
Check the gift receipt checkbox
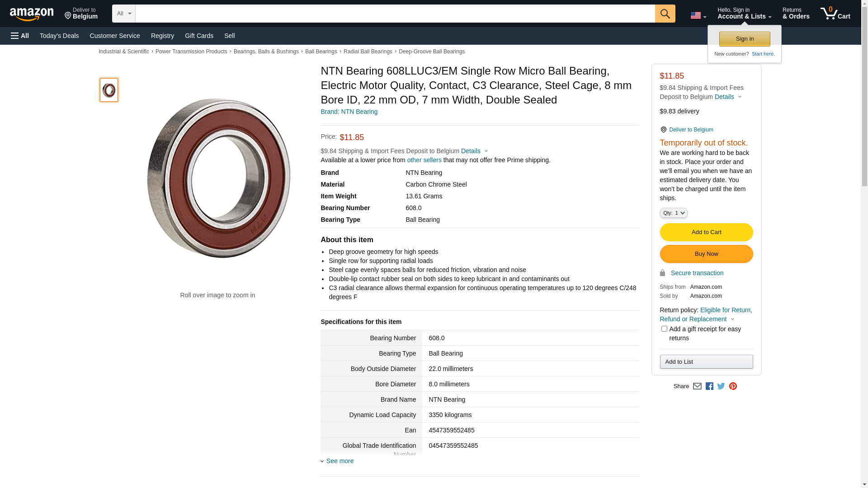(664, 329)
